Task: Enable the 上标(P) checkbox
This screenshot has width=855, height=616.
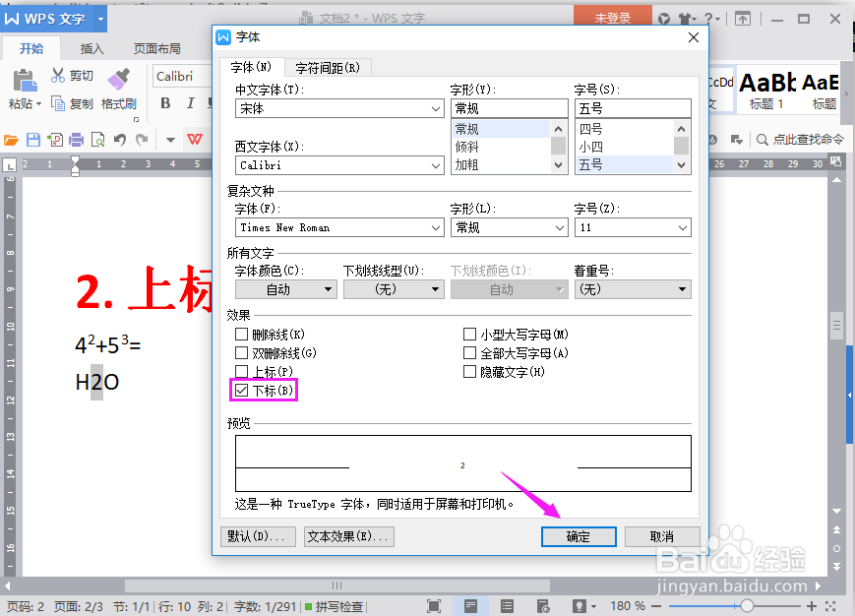Action: click(x=241, y=371)
